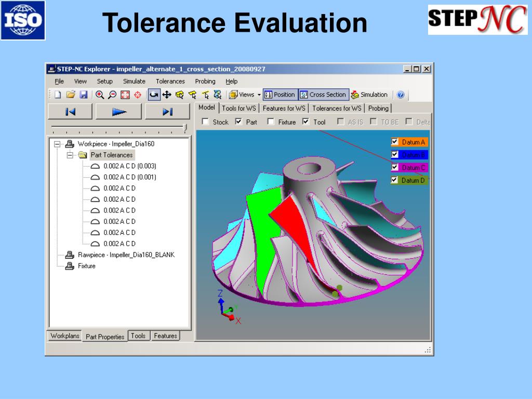Toggle Datum A visibility checkbox
This screenshot has width=532, height=399.
coord(395,141)
